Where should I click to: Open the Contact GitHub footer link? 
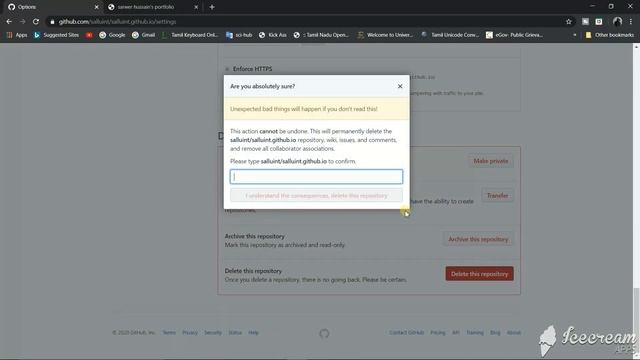pyautogui.click(x=407, y=333)
